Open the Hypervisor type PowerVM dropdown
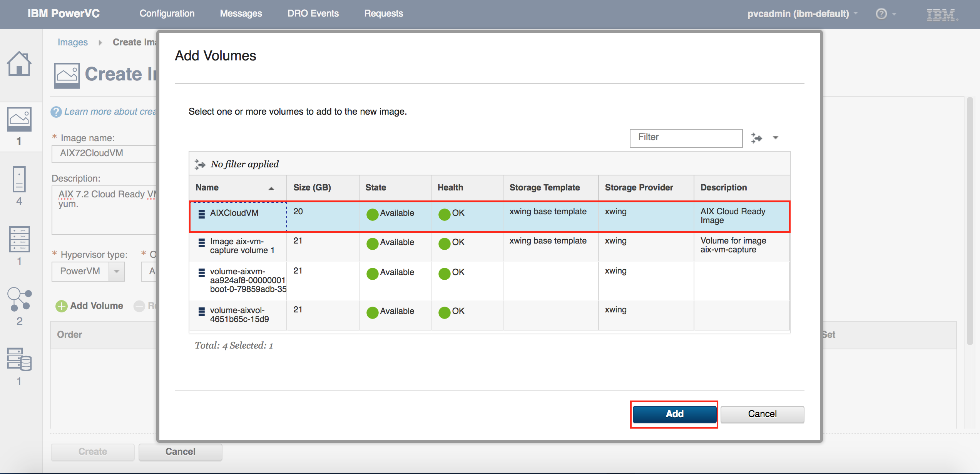980x474 pixels. coord(88,271)
